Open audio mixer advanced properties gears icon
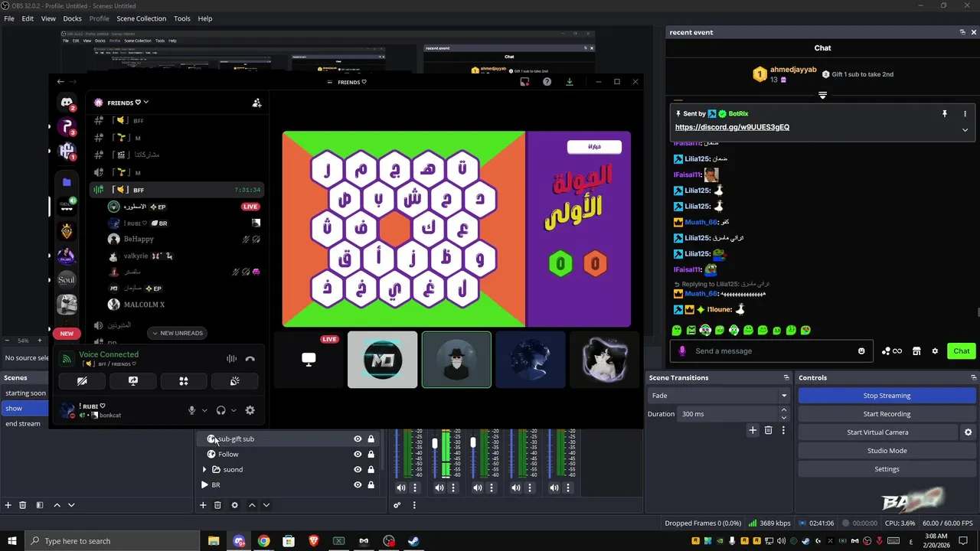980x551 pixels. (397, 505)
